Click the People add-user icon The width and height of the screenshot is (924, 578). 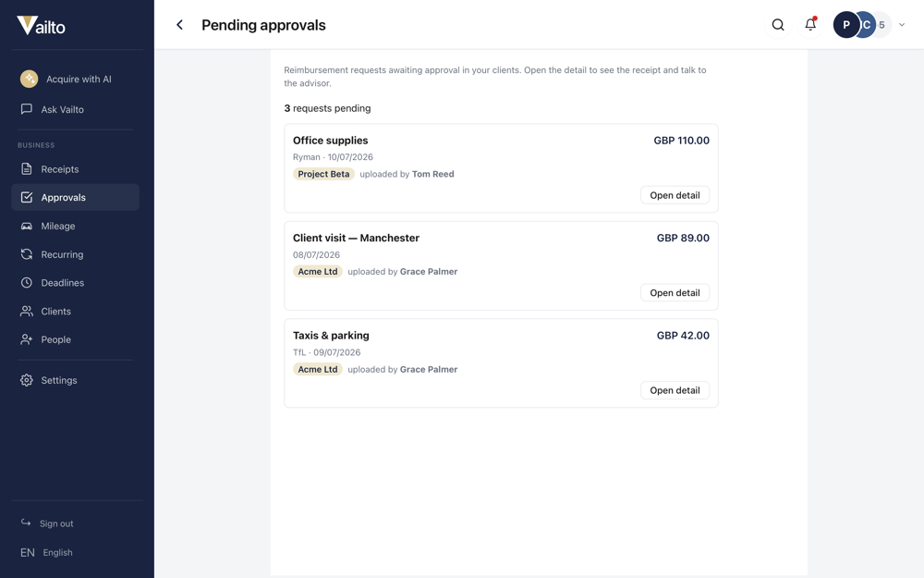pyautogui.click(x=27, y=339)
